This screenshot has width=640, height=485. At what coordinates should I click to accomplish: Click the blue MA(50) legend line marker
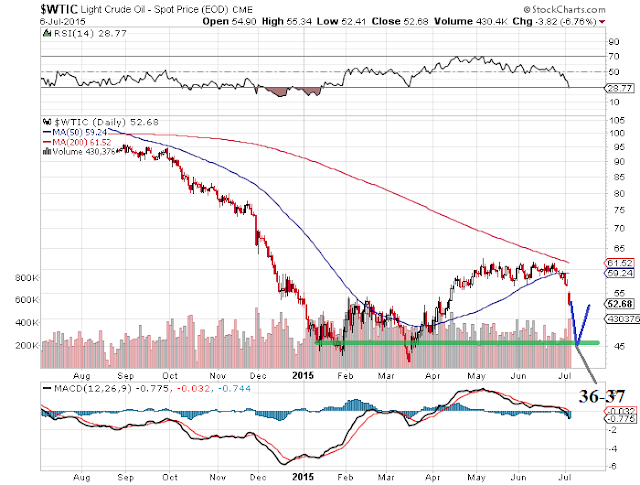(47, 132)
